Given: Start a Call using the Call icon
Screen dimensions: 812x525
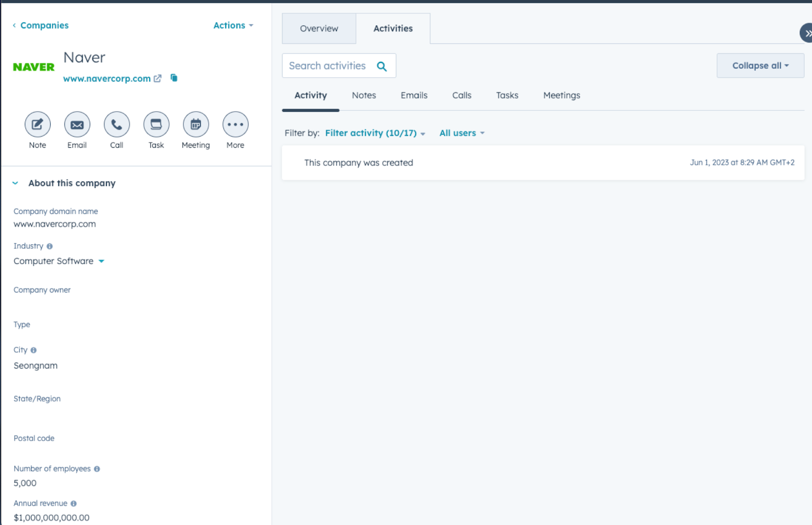Looking at the screenshot, I should click(x=116, y=124).
